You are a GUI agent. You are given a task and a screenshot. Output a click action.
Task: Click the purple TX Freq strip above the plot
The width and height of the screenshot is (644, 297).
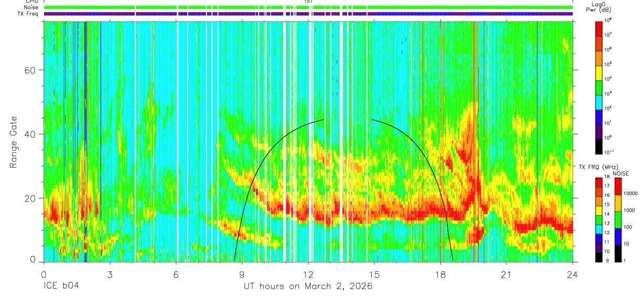point(308,14)
